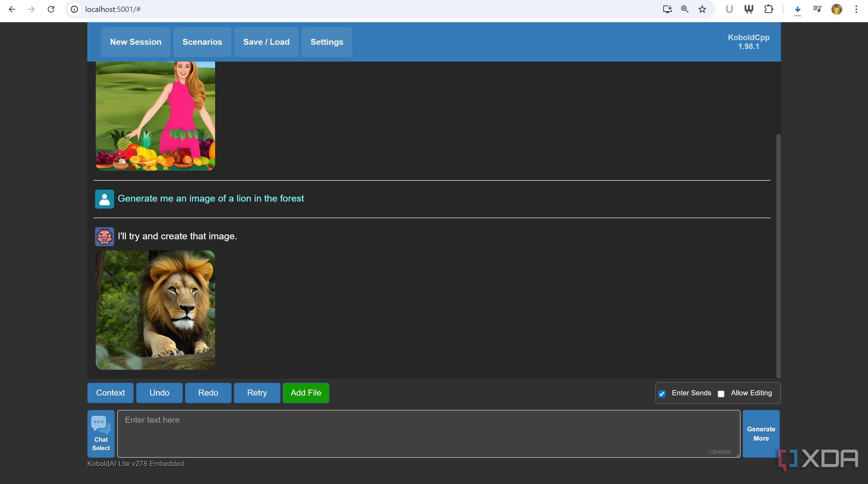Undo the last action
Image resolution: width=868 pixels, height=484 pixels.
click(159, 393)
